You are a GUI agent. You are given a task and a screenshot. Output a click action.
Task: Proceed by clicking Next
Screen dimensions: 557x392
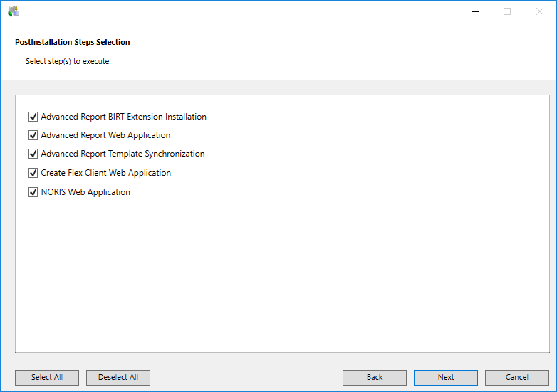446,377
